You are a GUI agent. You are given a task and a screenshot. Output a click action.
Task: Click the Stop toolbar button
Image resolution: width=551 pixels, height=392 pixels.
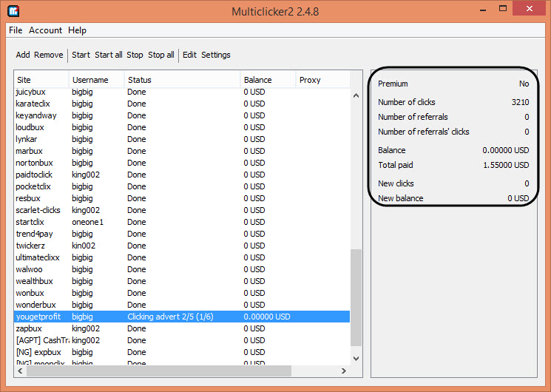click(x=135, y=55)
